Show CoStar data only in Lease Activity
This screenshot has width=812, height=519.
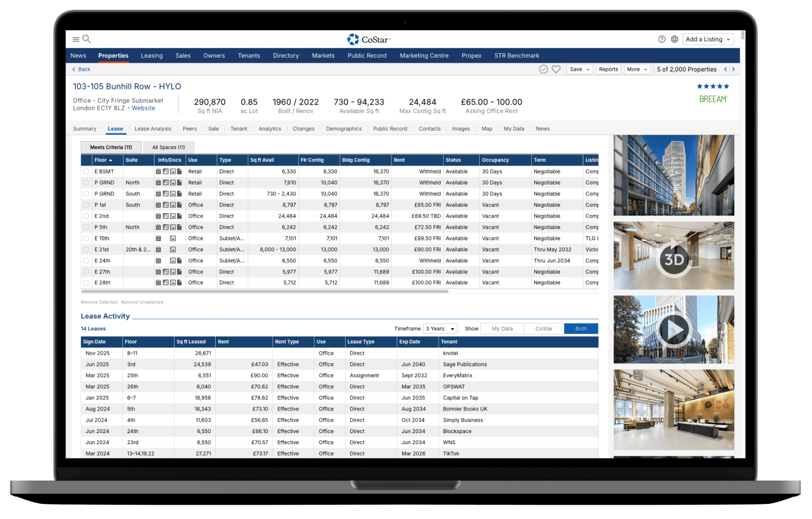click(543, 329)
